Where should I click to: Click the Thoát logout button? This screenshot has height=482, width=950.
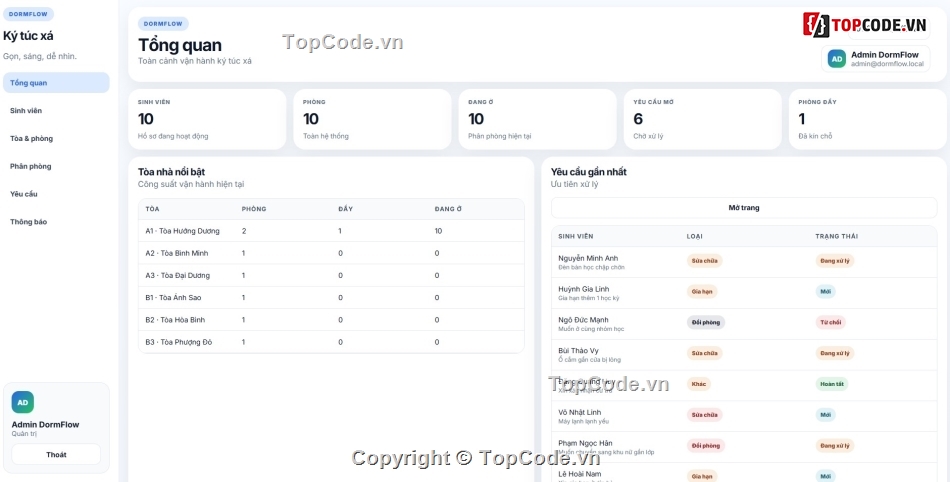[x=56, y=455]
